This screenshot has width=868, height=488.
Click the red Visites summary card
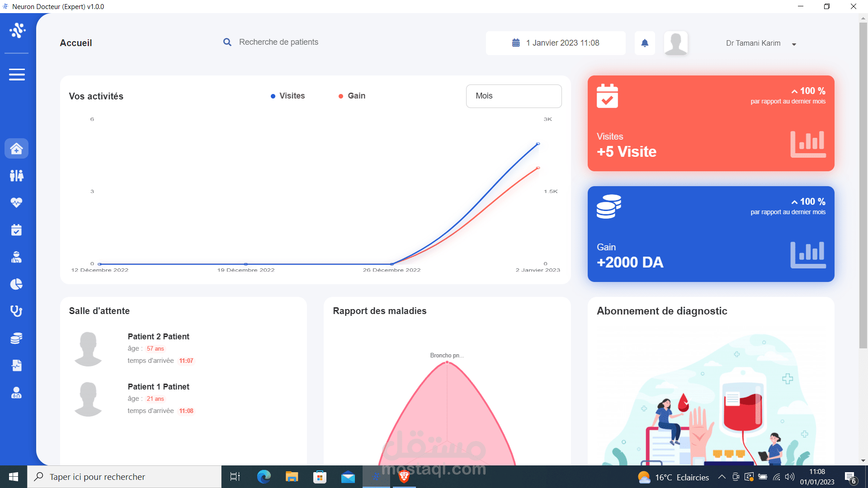coord(711,123)
